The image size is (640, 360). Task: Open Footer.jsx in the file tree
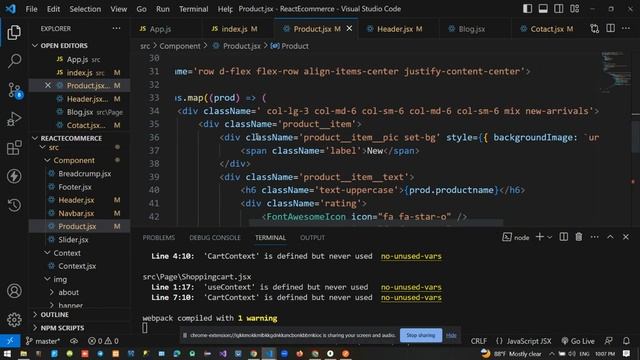[75, 187]
